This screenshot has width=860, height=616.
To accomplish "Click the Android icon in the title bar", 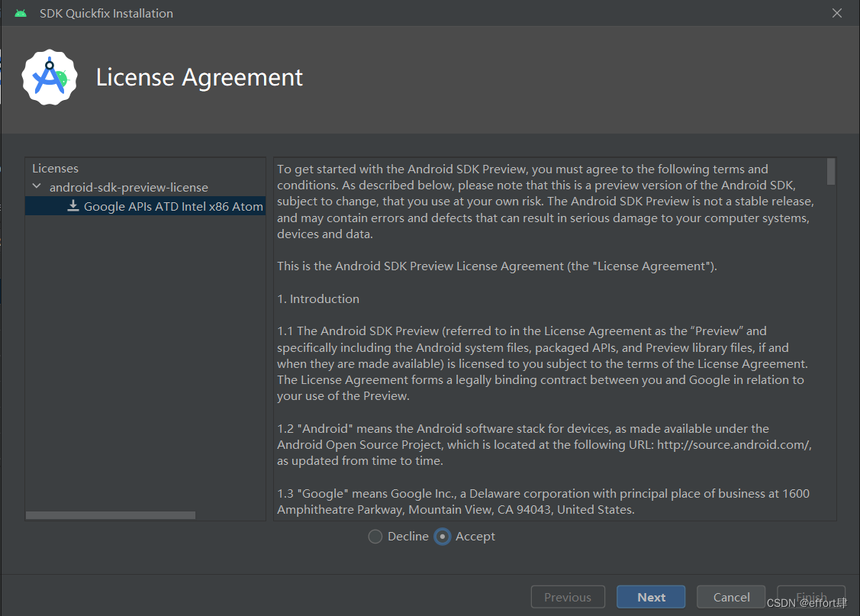I will pyautogui.click(x=21, y=13).
